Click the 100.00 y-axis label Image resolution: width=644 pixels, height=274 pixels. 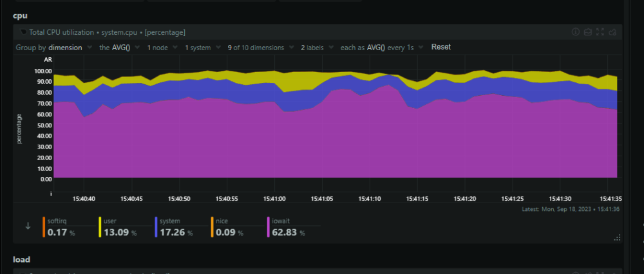pos(43,71)
